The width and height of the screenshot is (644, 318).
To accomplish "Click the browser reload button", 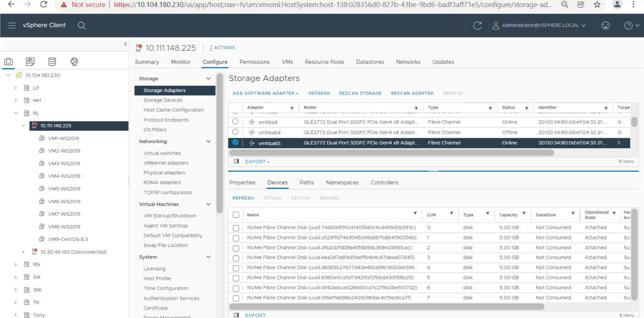I will pyautogui.click(x=44, y=4).
